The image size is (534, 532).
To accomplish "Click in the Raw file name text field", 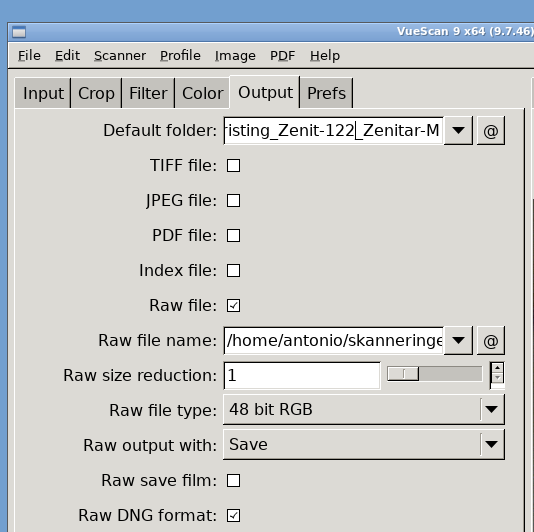I will pyautogui.click(x=333, y=341).
